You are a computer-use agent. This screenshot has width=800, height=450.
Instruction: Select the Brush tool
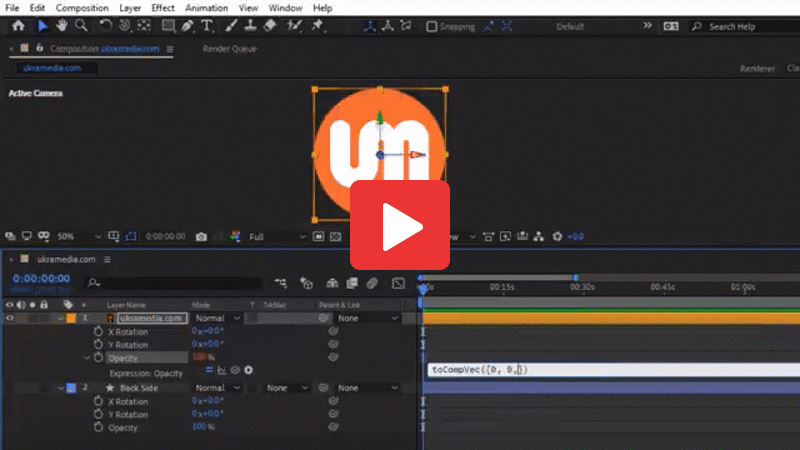pos(231,26)
